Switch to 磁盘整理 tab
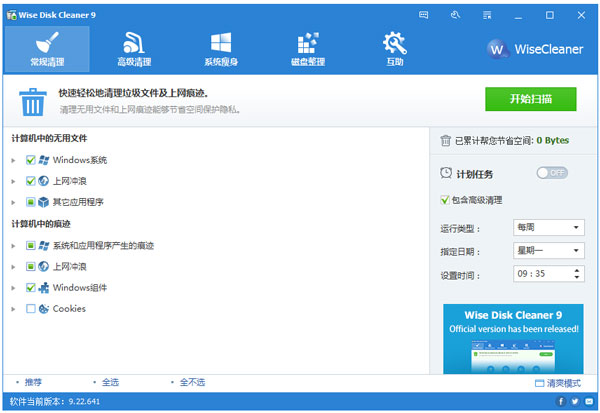Viewport: 600px width, 413px height. point(308,49)
